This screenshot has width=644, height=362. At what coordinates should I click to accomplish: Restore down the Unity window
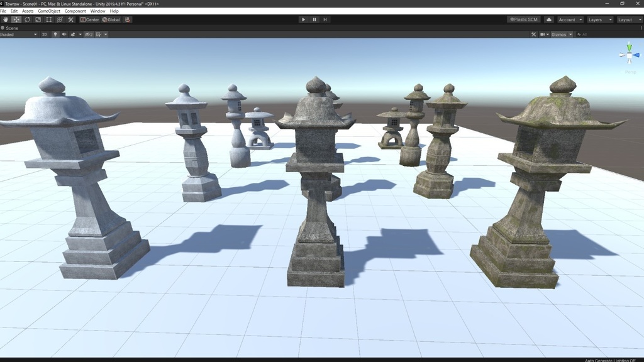[622, 3]
